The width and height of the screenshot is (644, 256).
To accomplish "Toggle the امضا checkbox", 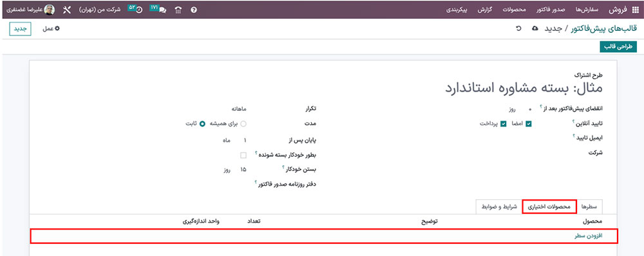I will (529, 123).
